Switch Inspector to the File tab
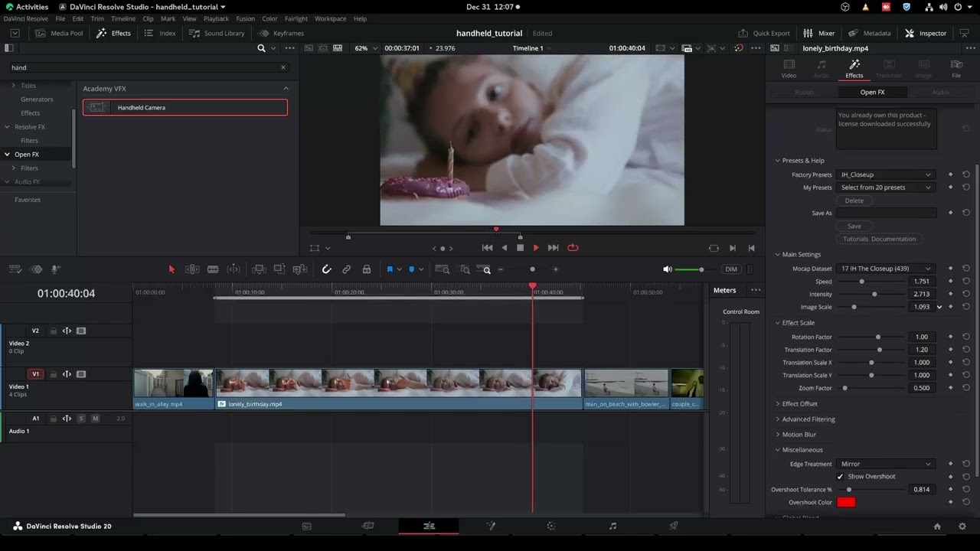This screenshot has width=980, height=551. pos(956,69)
